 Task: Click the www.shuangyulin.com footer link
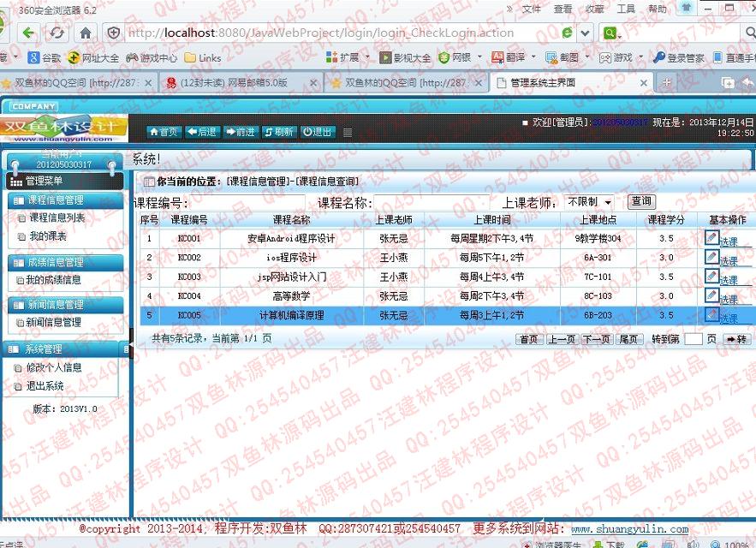click(x=629, y=528)
